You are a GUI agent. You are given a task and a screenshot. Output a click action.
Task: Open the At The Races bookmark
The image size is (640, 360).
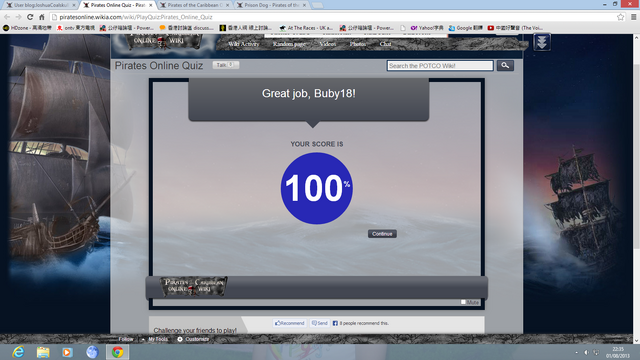[306, 28]
